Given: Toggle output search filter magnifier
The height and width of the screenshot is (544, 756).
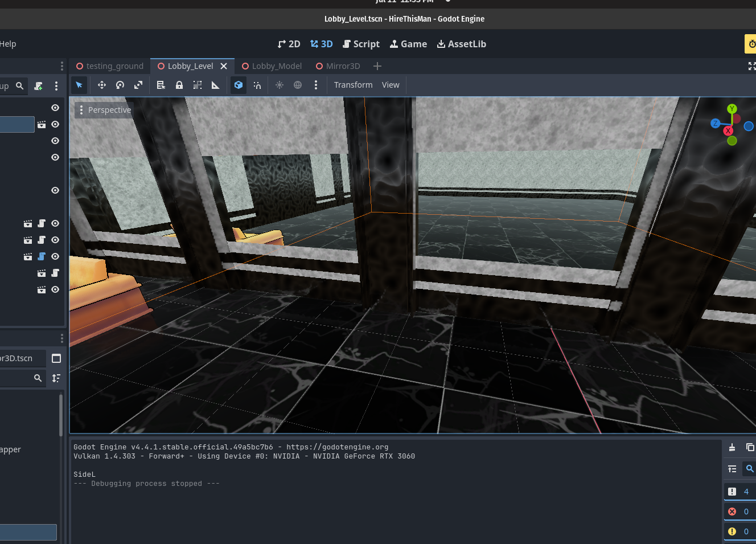Looking at the screenshot, I should point(750,469).
